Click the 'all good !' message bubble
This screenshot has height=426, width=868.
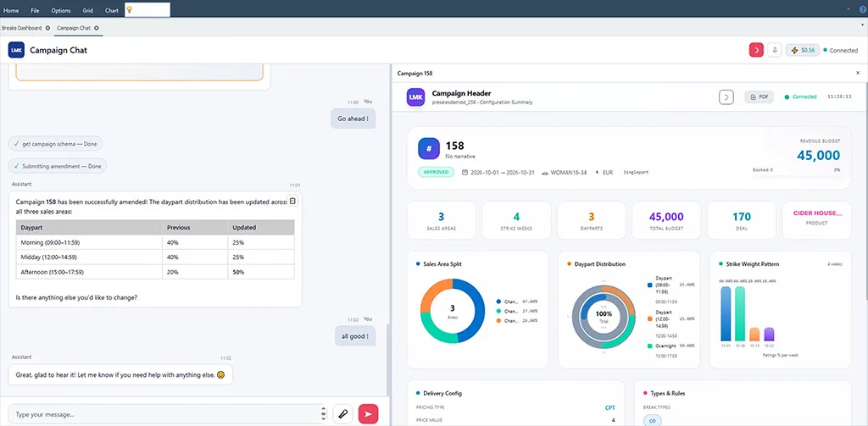[355, 336]
